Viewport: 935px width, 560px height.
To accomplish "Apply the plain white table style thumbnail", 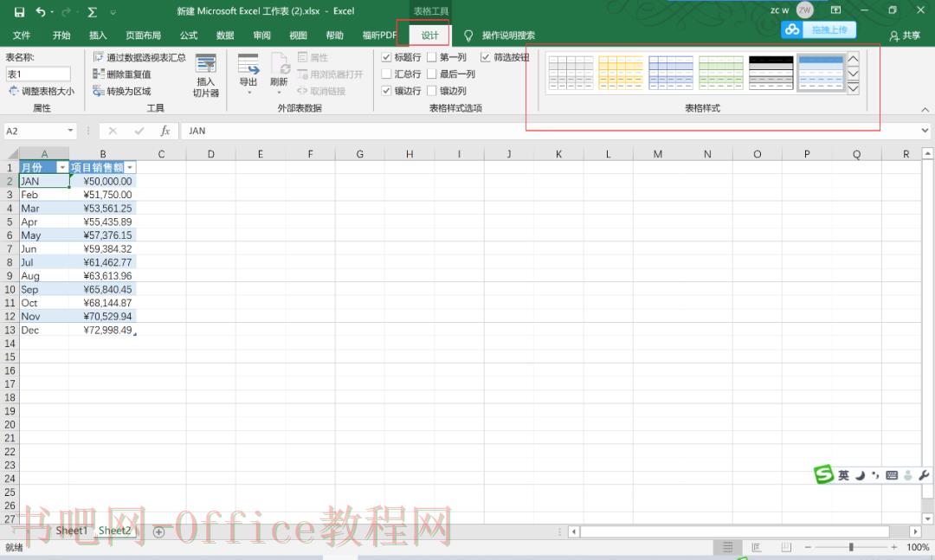I will (x=571, y=73).
